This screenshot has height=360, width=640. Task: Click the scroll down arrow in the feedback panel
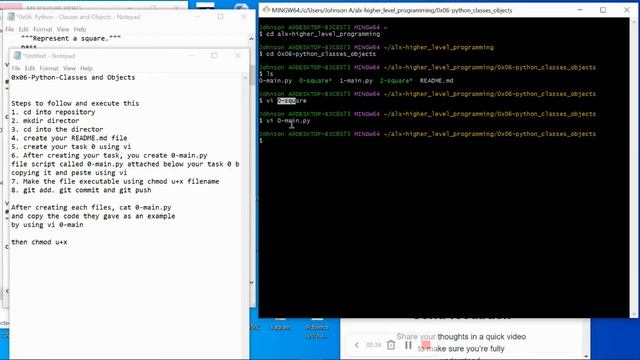click(x=586, y=356)
